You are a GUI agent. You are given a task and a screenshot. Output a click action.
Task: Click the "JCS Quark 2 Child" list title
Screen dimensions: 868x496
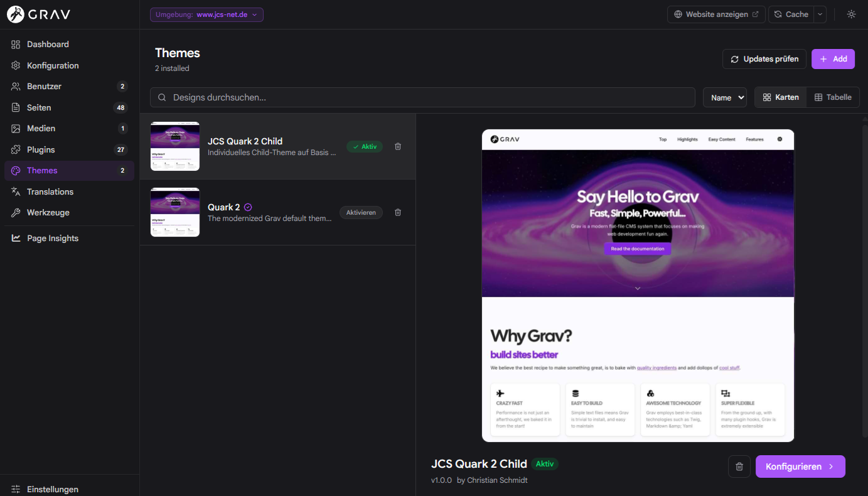click(245, 141)
